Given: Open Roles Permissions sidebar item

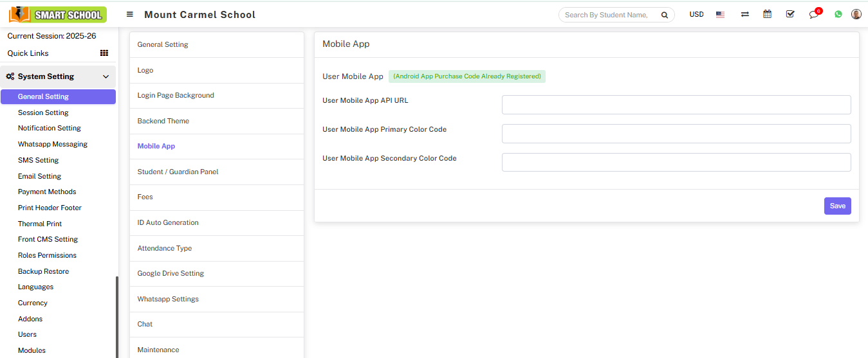Looking at the screenshot, I should 47,255.
